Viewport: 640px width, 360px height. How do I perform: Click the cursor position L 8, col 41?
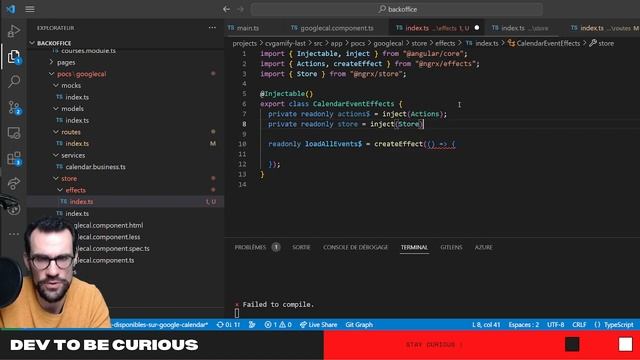[486, 325]
